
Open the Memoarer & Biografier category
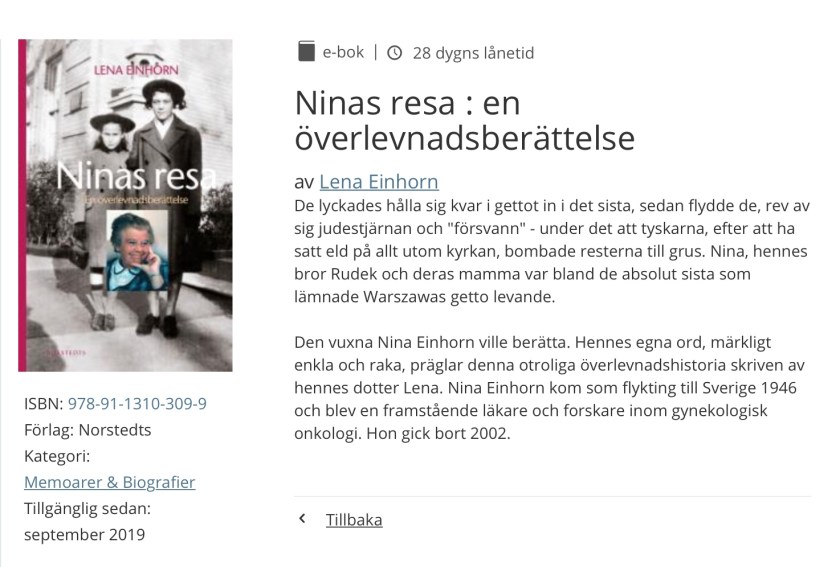click(x=109, y=482)
